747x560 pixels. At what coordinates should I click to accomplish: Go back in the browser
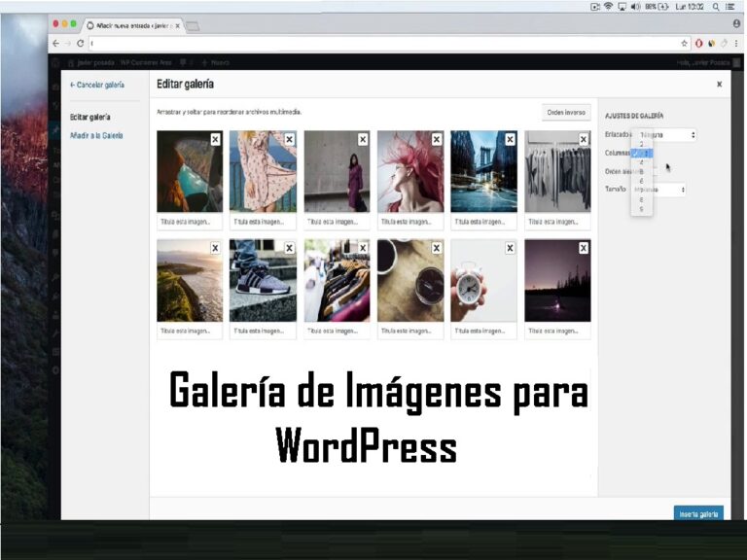point(56,44)
